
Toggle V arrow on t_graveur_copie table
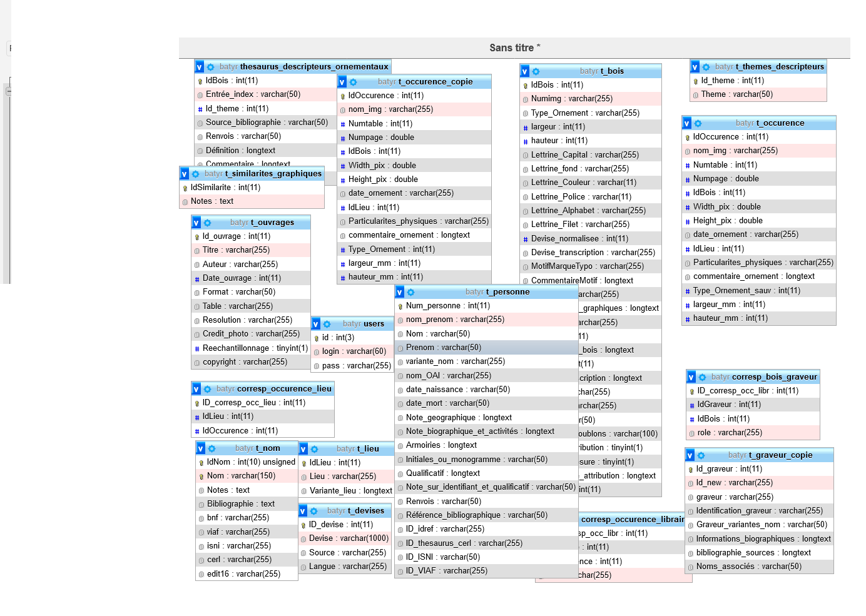(x=690, y=455)
